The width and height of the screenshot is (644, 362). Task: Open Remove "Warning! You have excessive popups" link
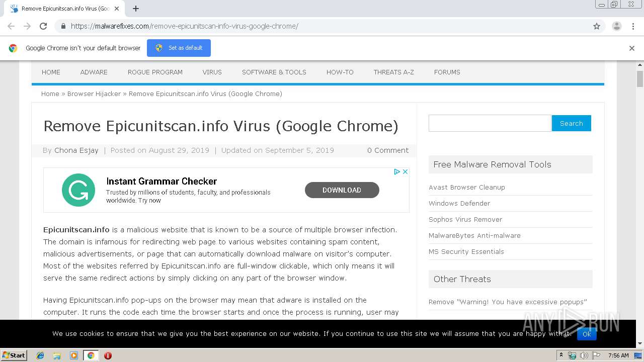click(x=508, y=302)
